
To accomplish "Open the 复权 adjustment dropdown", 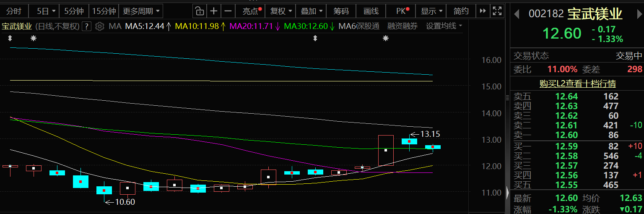I will pyautogui.click(x=280, y=11).
